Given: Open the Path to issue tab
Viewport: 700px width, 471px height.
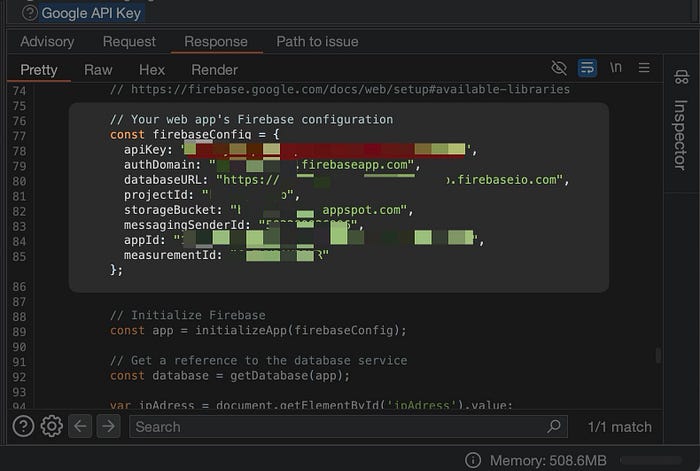Looking at the screenshot, I should (x=317, y=42).
